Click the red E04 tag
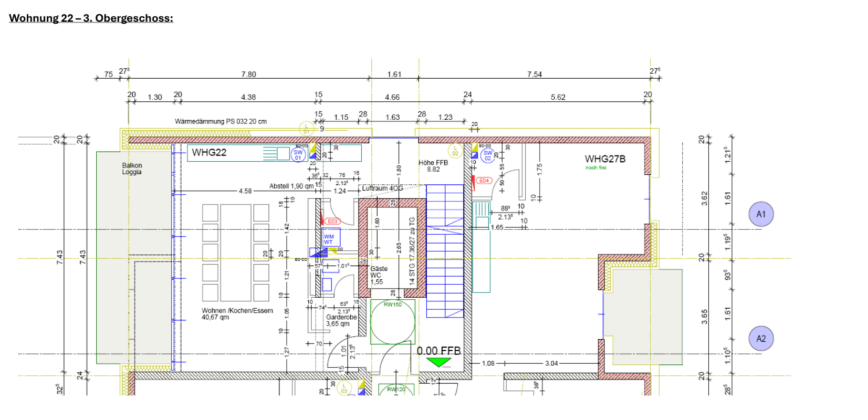 pyautogui.click(x=484, y=181)
